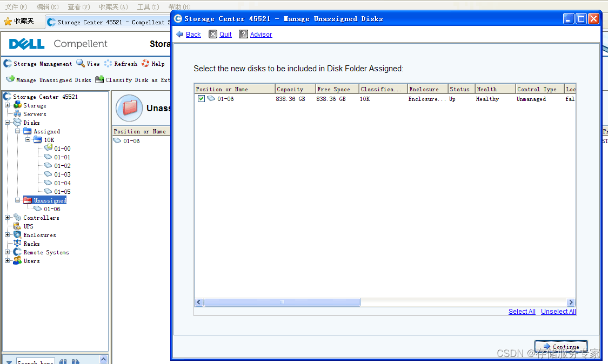Select Servers node icon in tree

17,113
